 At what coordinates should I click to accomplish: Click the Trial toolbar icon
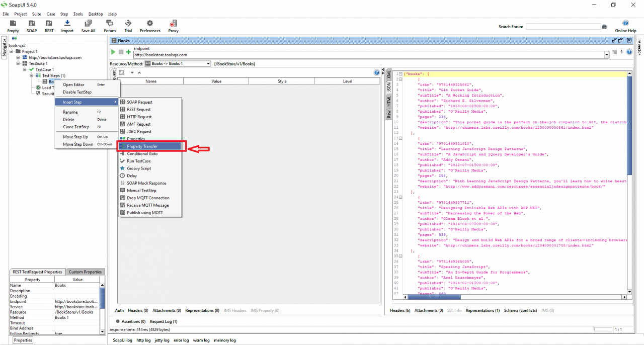pyautogui.click(x=128, y=26)
